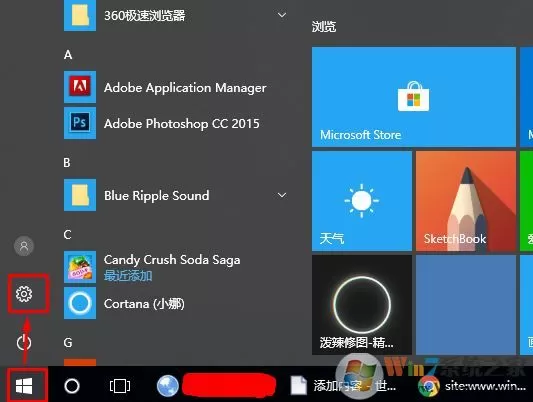Open the user account avatar
This screenshot has width=533, height=402.
tap(24, 246)
